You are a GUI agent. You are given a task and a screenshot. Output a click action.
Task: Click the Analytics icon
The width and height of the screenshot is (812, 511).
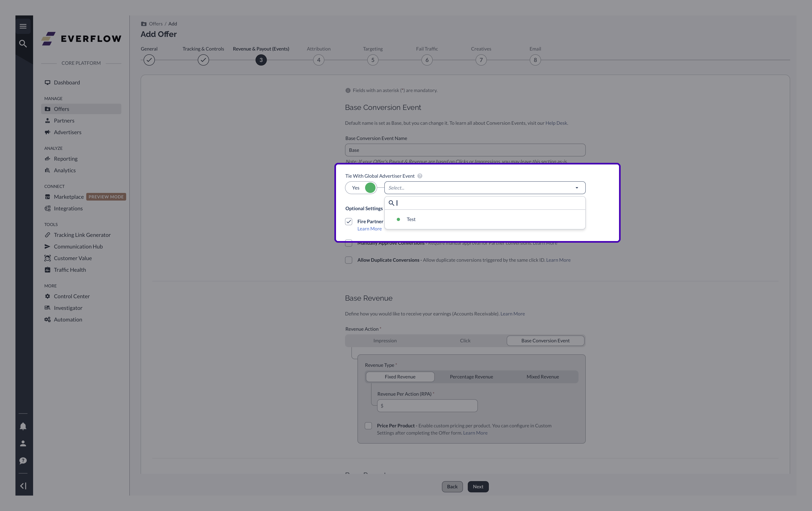(48, 170)
